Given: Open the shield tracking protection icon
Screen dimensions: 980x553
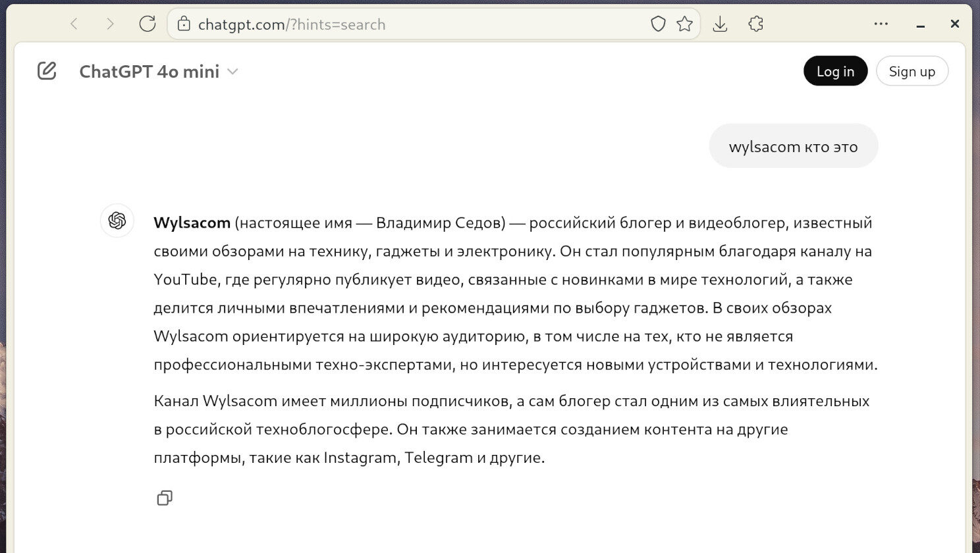Looking at the screenshot, I should (x=658, y=24).
